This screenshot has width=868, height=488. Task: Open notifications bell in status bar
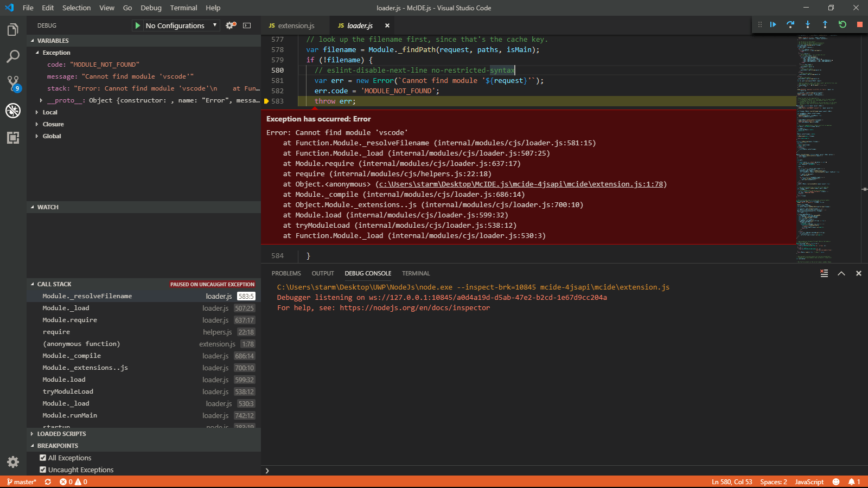click(854, 481)
